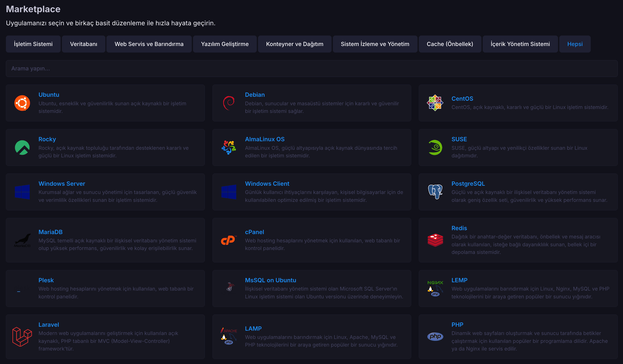Image resolution: width=623 pixels, height=364 pixels.
Task: Open the Windows Server title link
Action: tap(62, 184)
